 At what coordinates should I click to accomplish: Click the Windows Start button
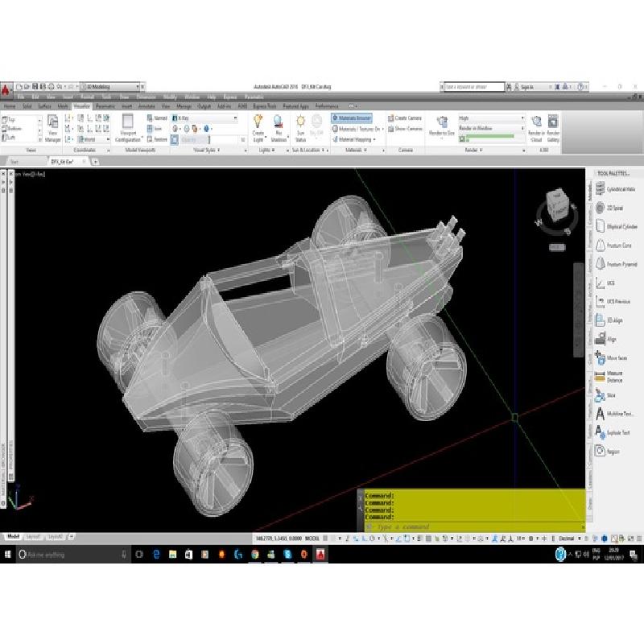click(7, 555)
